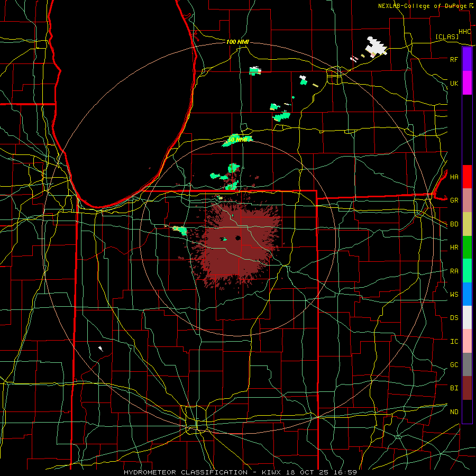476x476 pixels.
Task: Click the HR legend label text
Action: coord(454,248)
